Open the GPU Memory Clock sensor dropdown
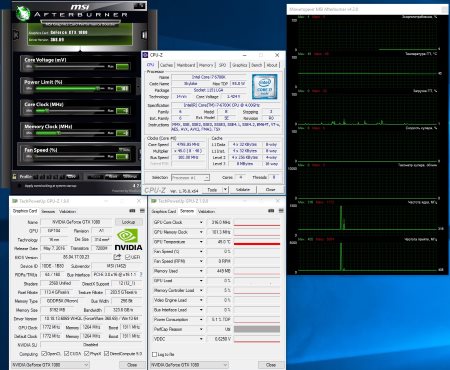 [201, 232]
